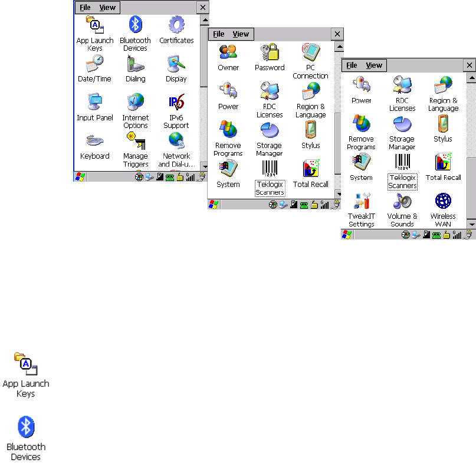Open File menu in the window with Certificates
The image size is (476, 463).
85,8
